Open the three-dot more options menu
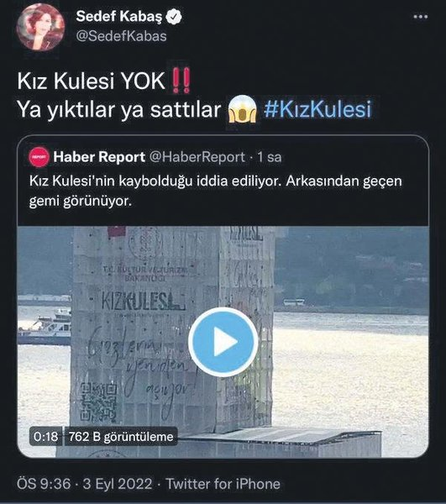Screen dimensions: 446x504 point(421,17)
